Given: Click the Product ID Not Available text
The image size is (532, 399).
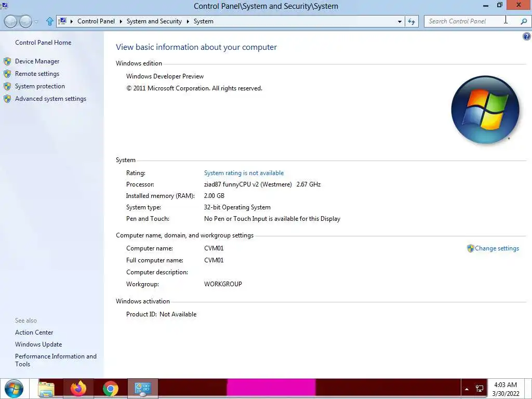Looking at the screenshot, I should tap(161, 314).
